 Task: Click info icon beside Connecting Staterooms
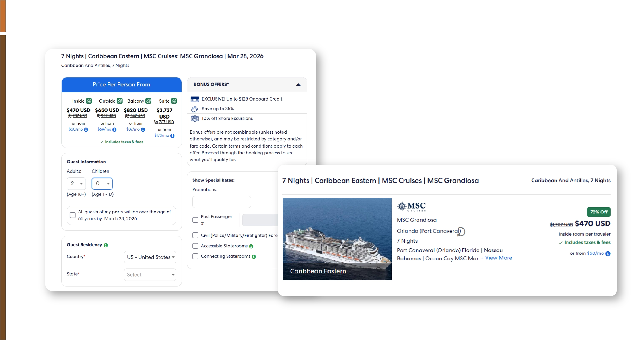(x=254, y=257)
